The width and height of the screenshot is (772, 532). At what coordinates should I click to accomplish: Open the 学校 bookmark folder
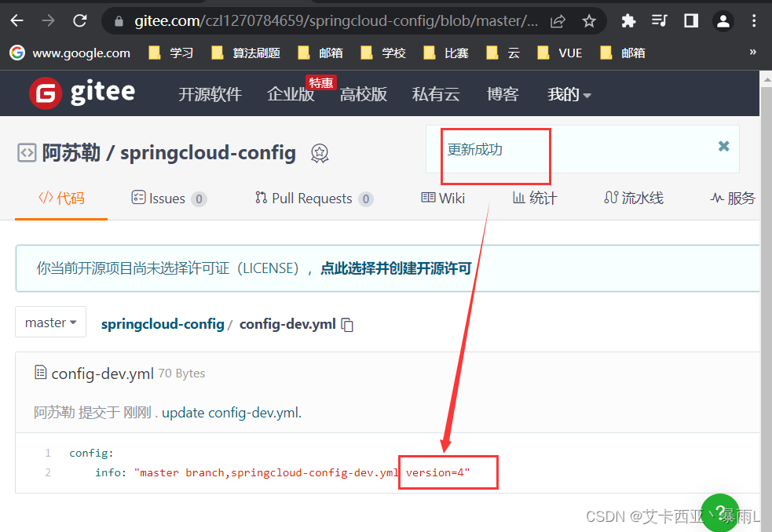383,53
